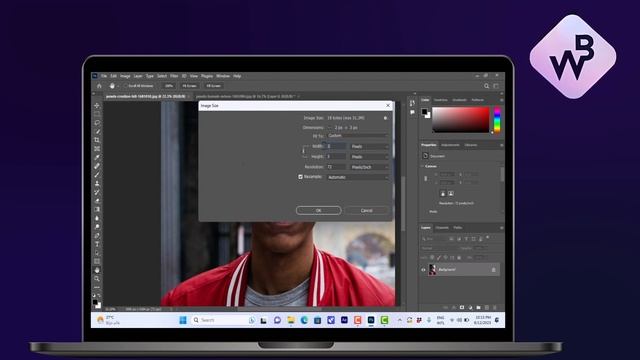Image resolution: width=640 pixels, height=360 pixels.
Task: Pick a color in the red color field
Action: click(460, 120)
